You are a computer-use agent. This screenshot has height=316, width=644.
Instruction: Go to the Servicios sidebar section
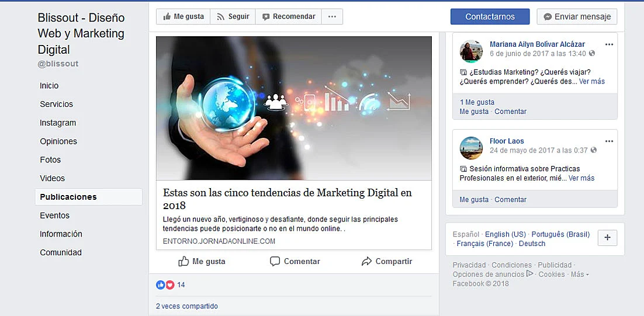56,104
